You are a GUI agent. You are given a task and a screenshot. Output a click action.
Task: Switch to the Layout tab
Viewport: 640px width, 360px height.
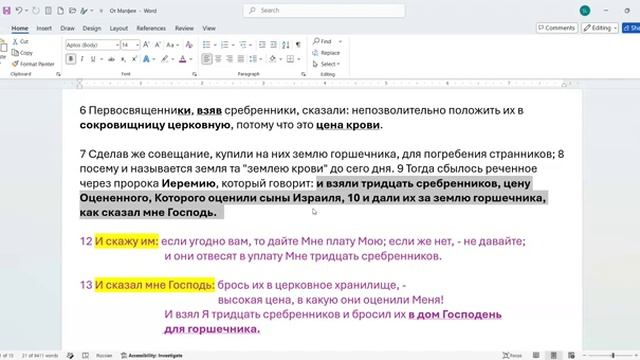(x=119, y=28)
